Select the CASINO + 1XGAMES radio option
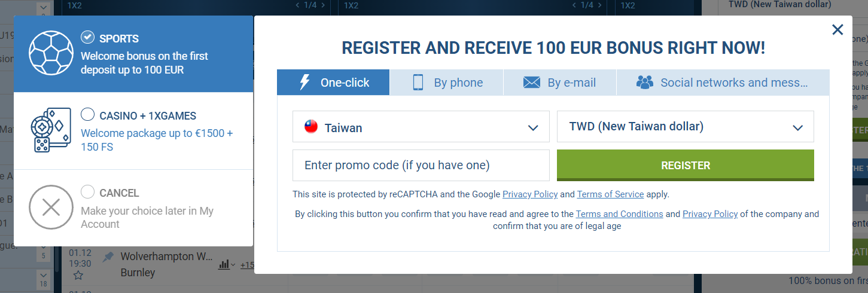 [x=88, y=115]
